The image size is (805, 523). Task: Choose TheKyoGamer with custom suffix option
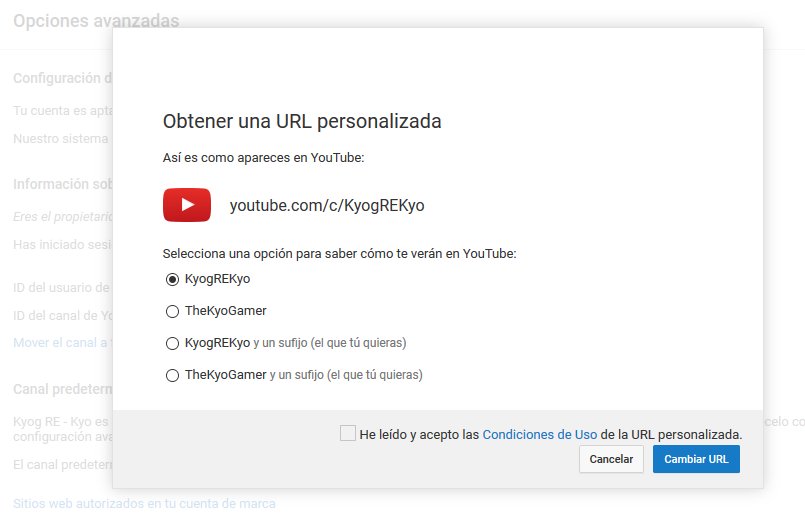pyautogui.click(x=172, y=375)
